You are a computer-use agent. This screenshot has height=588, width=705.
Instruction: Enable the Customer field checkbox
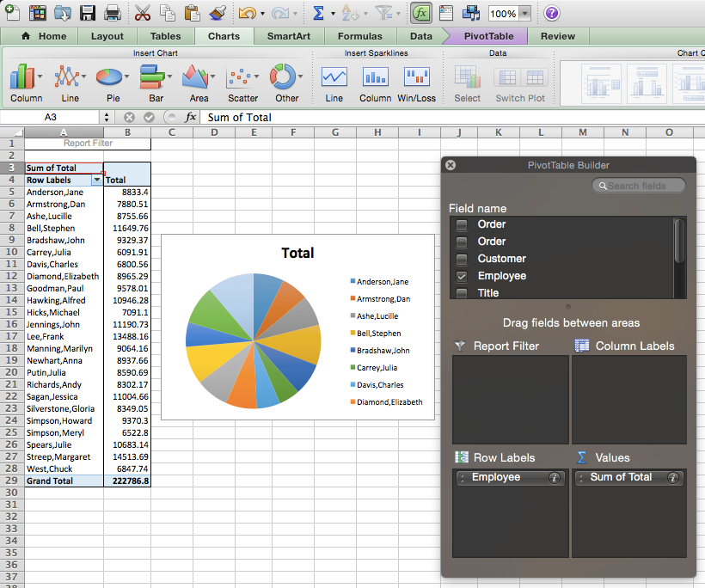tap(461, 259)
